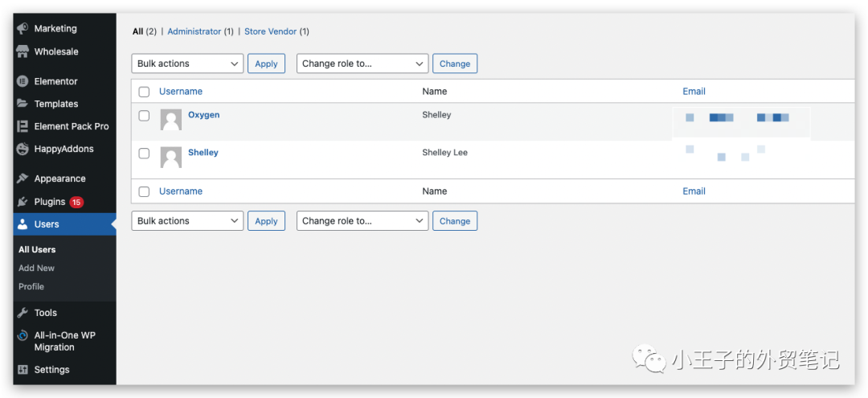The image size is (868, 398).
Task: Open the Wholesale menu
Action: (56, 51)
